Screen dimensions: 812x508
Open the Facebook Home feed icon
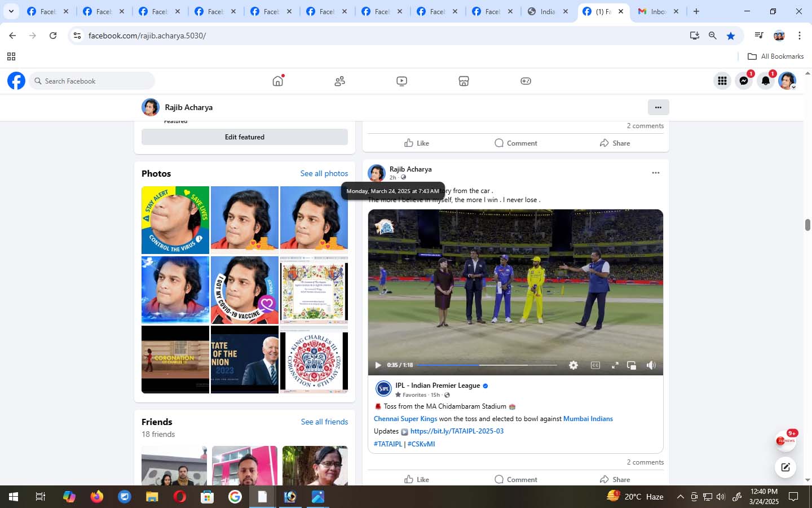tap(277, 81)
